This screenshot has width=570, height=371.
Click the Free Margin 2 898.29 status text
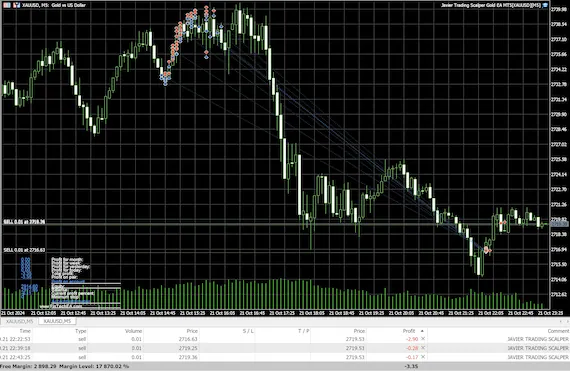click(x=28, y=366)
